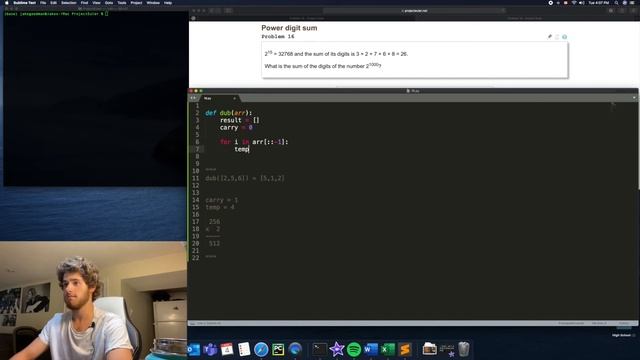The height and width of the screenshot is (360, 640).
Task: Open Sublime Text from the dock
Action: click(x=405, y=349)
